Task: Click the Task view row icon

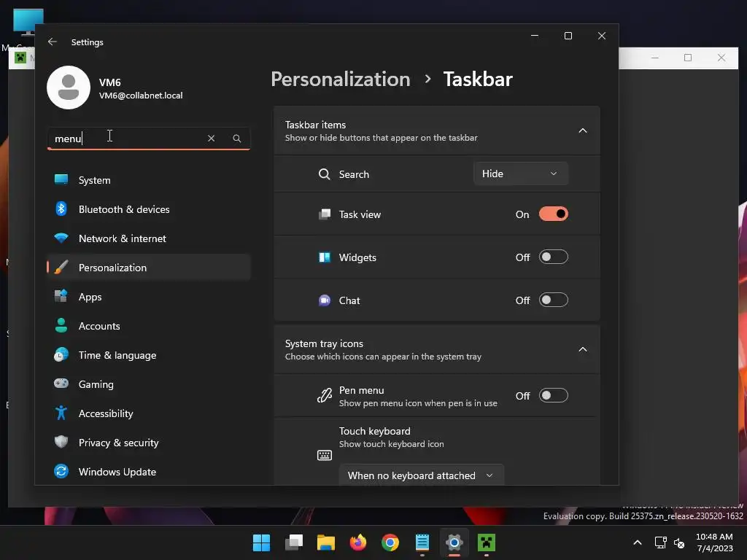Action: click(325, 214)
